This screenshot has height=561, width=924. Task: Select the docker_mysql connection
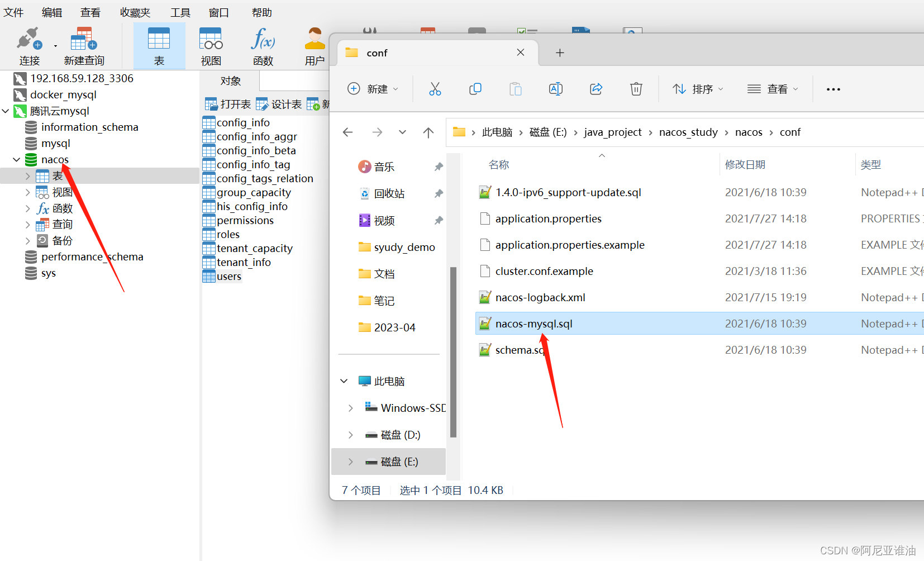pyautogui.click(x=63, y=94)
